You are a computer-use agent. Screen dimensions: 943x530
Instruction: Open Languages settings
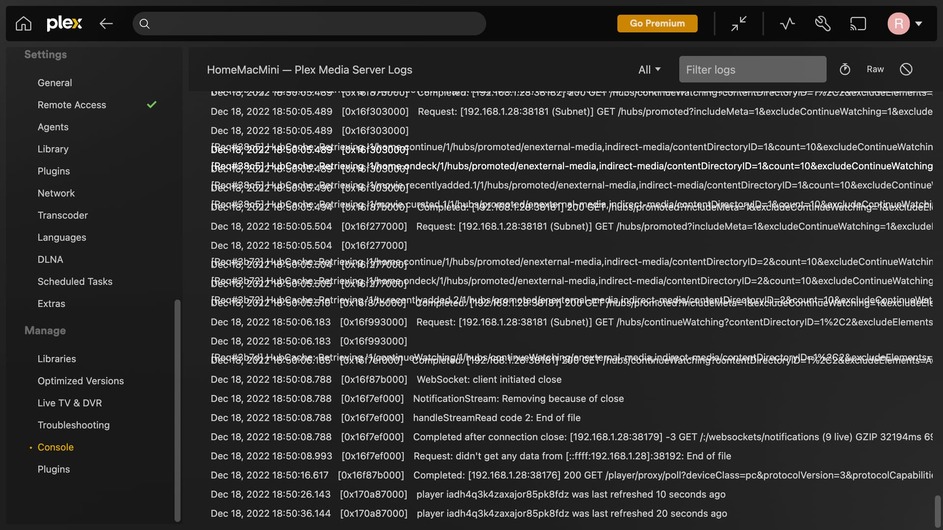click(x=62, y=238)
